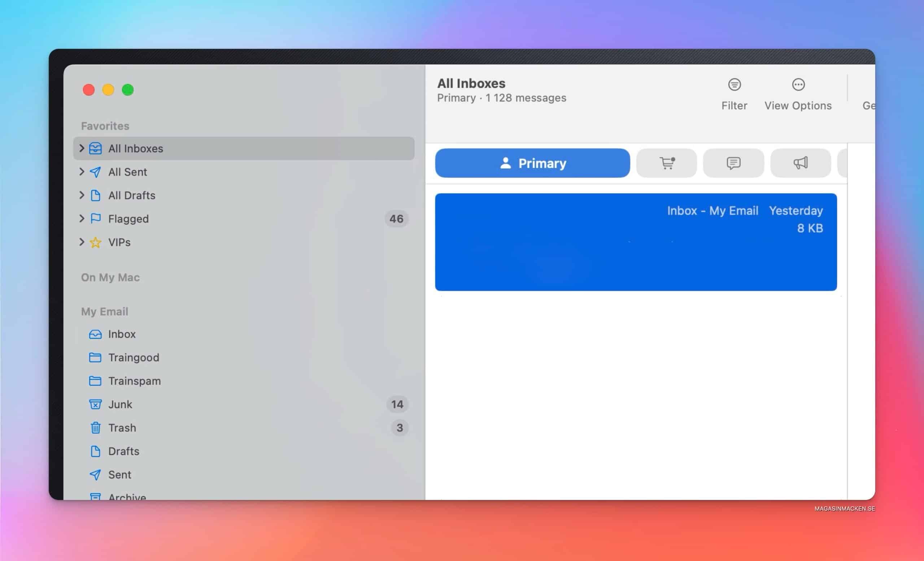Switch to the Primary category tab
The height and width of the screenshot is (561, 924).
coord(532,163)
